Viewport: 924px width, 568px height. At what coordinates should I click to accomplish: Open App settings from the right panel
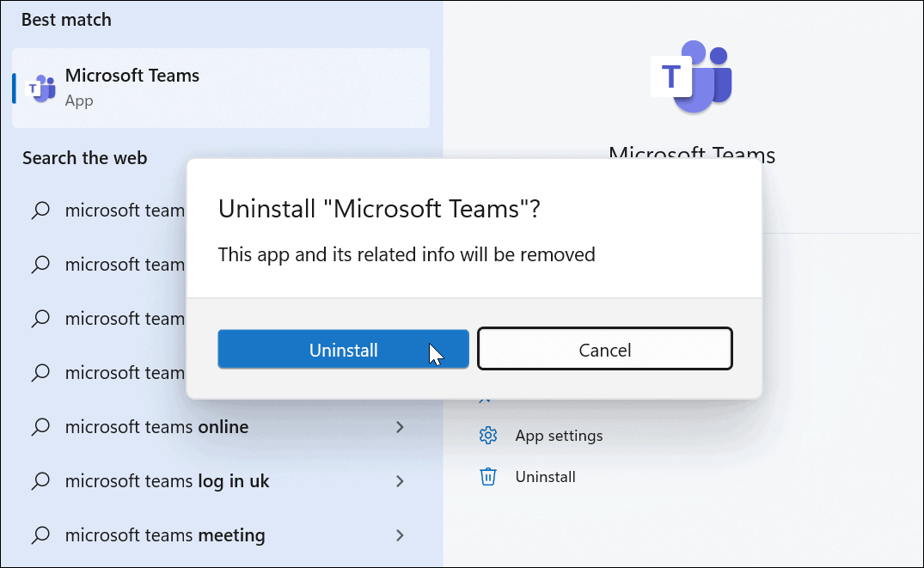[560, 436]
